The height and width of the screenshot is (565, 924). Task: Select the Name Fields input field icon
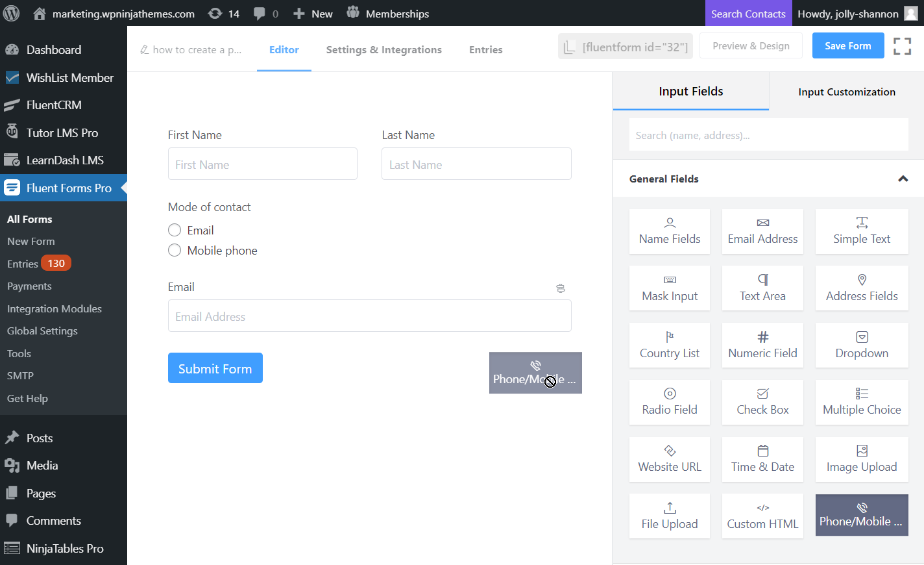(x=670, y=231)
